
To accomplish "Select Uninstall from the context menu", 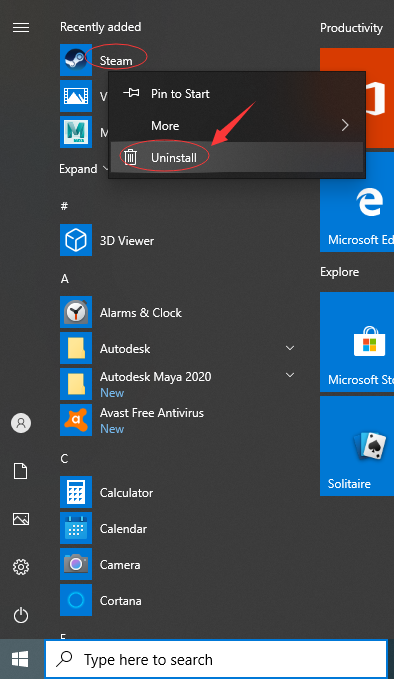I will pos(236,158).
